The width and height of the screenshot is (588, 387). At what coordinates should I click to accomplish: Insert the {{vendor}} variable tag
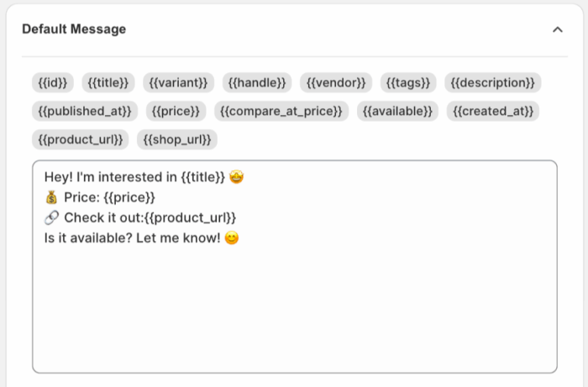[336, 82]
